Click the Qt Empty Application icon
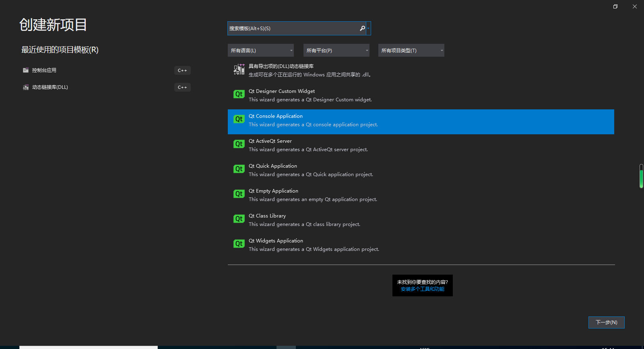Screen dimensions: 644x349 [x=239, y=194]
